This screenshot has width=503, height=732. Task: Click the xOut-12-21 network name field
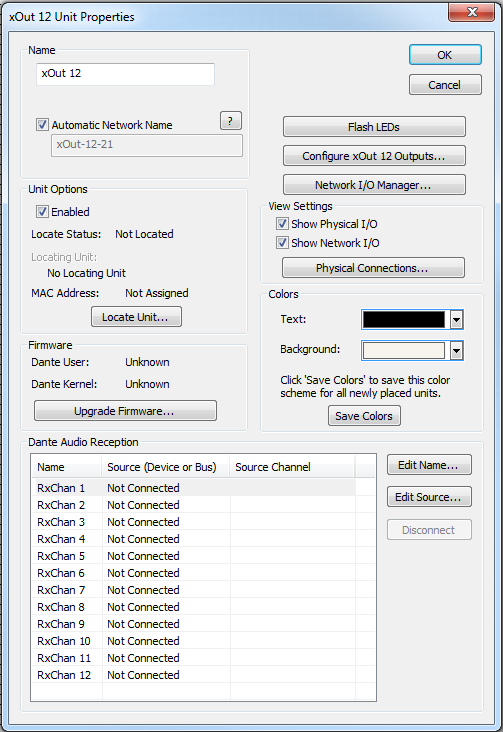point(147,145)
